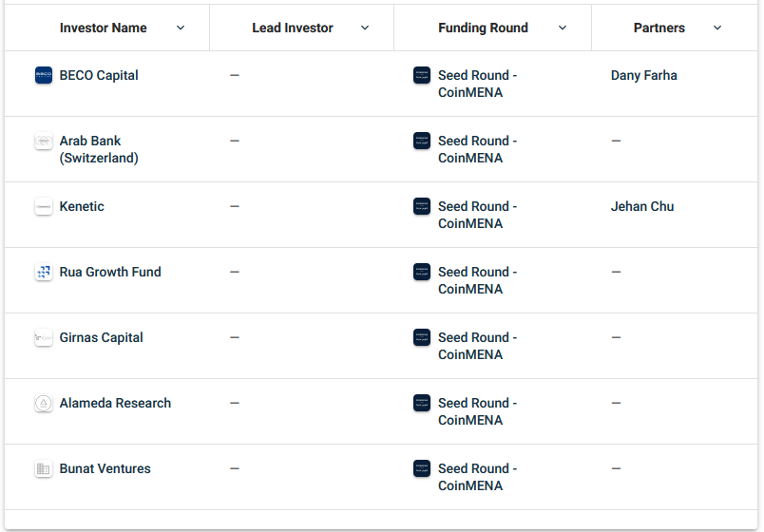Open the Lead Investor column chevron
Viewport: 764px width, 532px height.
[365, 28]
